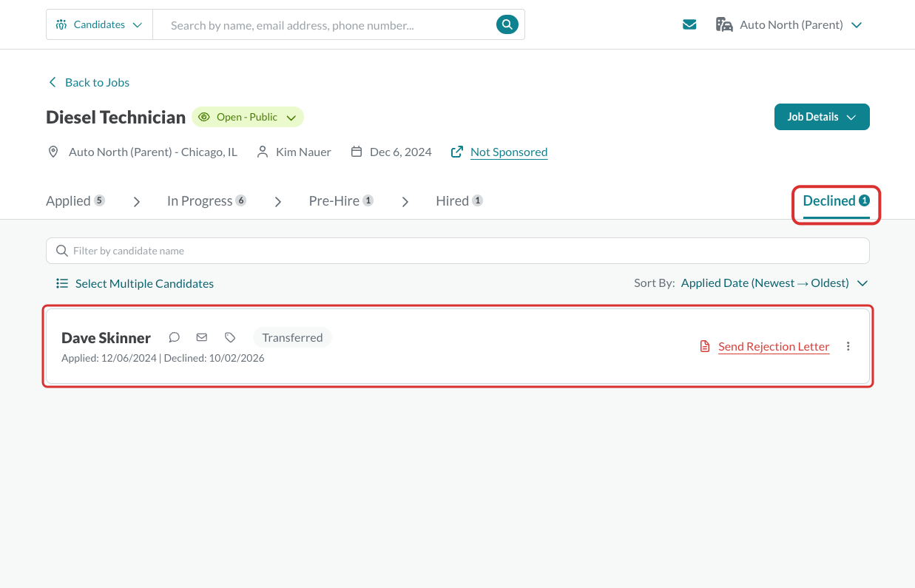Click Dave Skinner's comment bubble icon

175,337
